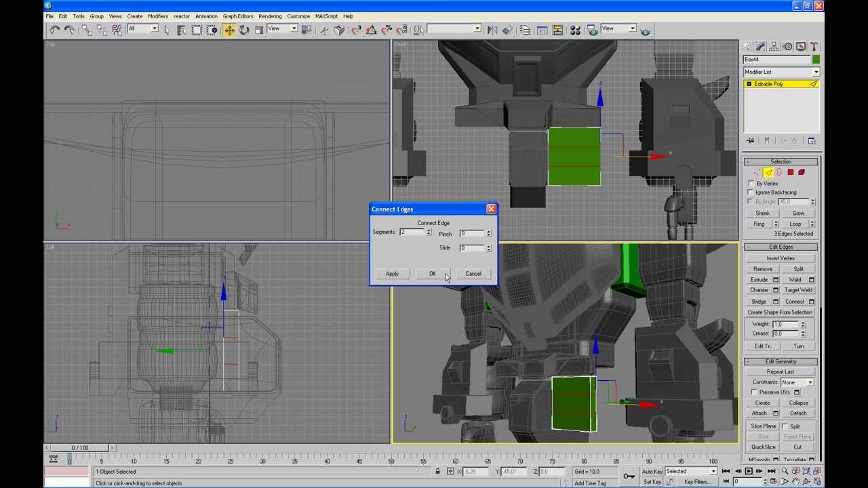Open the Modifiers menu
Screen dimensions: 868x488
point(157,16)
